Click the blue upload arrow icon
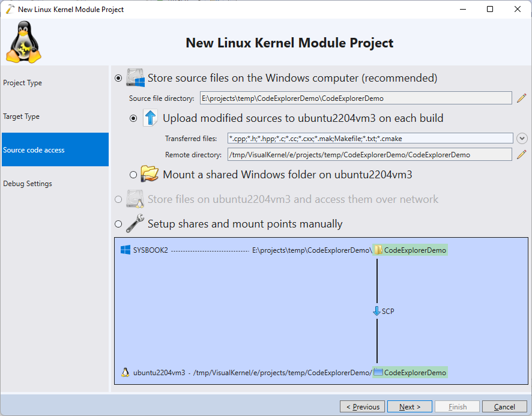 (x=150, y=118)
